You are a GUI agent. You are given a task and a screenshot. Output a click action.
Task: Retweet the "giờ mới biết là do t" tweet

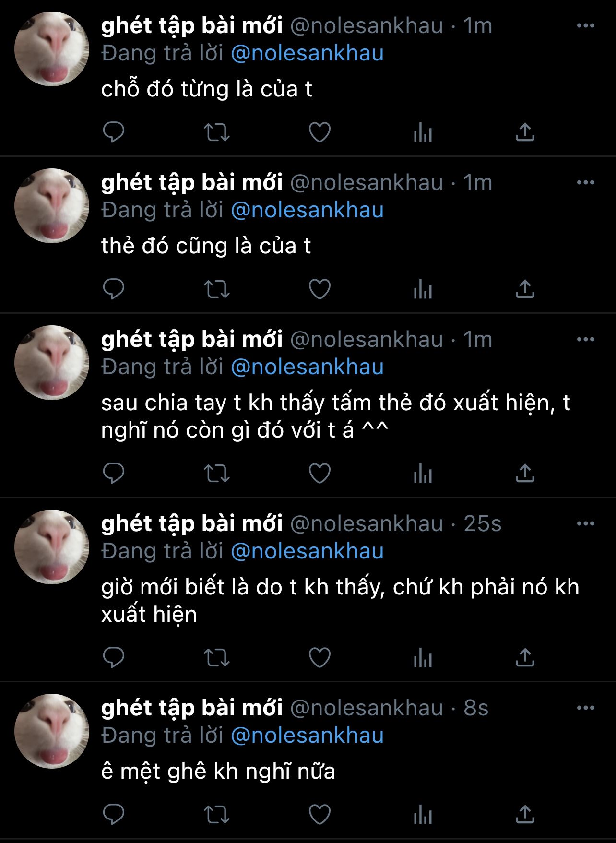coord(217,658)
